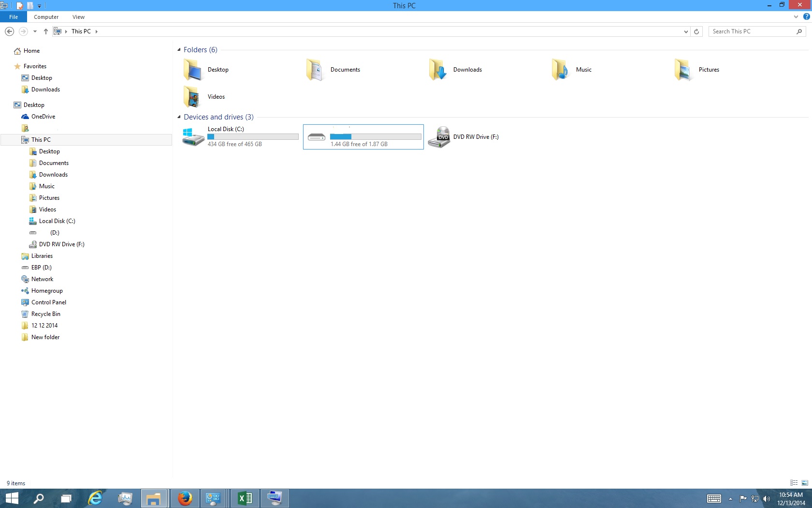Click the Up one level arrow
Viewport: 812px width, 508px height.
[46, 31]
